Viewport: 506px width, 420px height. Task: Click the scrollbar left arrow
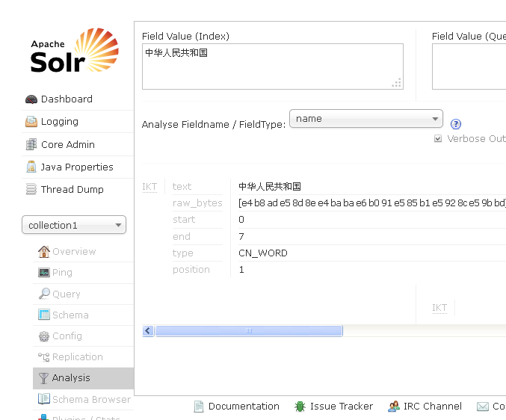pyautogui.click(x=148, y=330)
